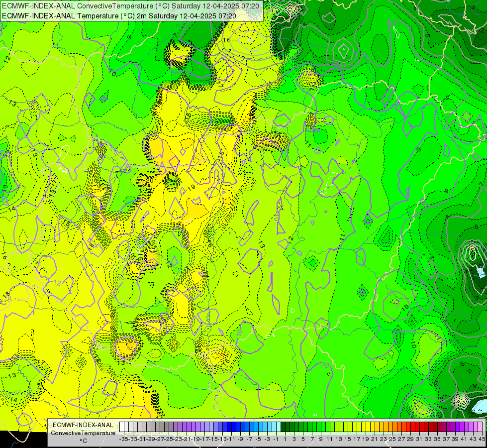Click the °C unit label in the legend
Screen dimensions: 487x448
(83, 441)
